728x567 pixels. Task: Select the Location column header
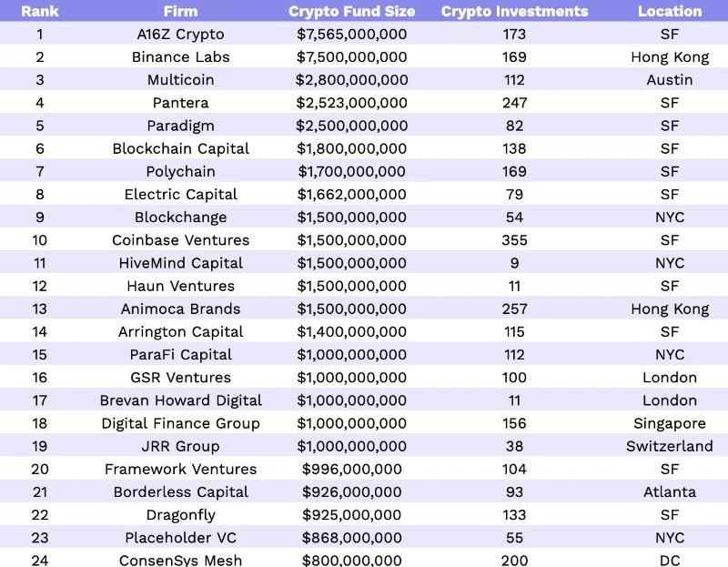[670, 12]
